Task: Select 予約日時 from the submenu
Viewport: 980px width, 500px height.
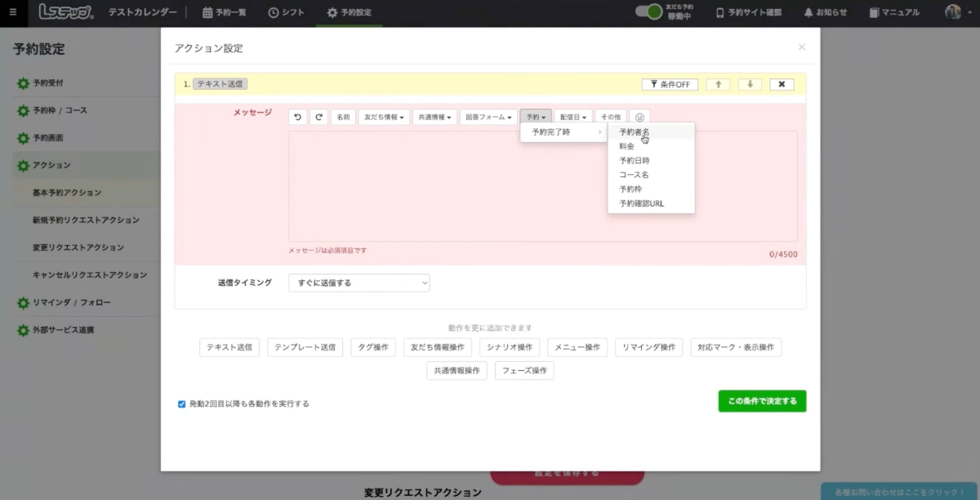Action: [x=635, y=160]
